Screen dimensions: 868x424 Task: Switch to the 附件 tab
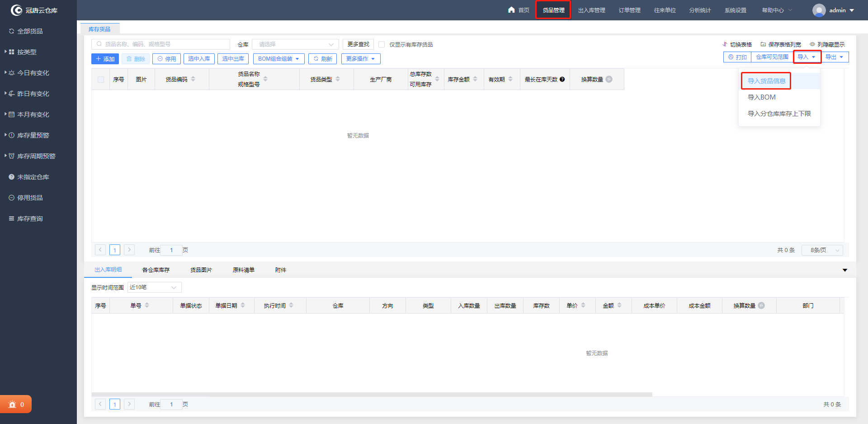point(281,270)
